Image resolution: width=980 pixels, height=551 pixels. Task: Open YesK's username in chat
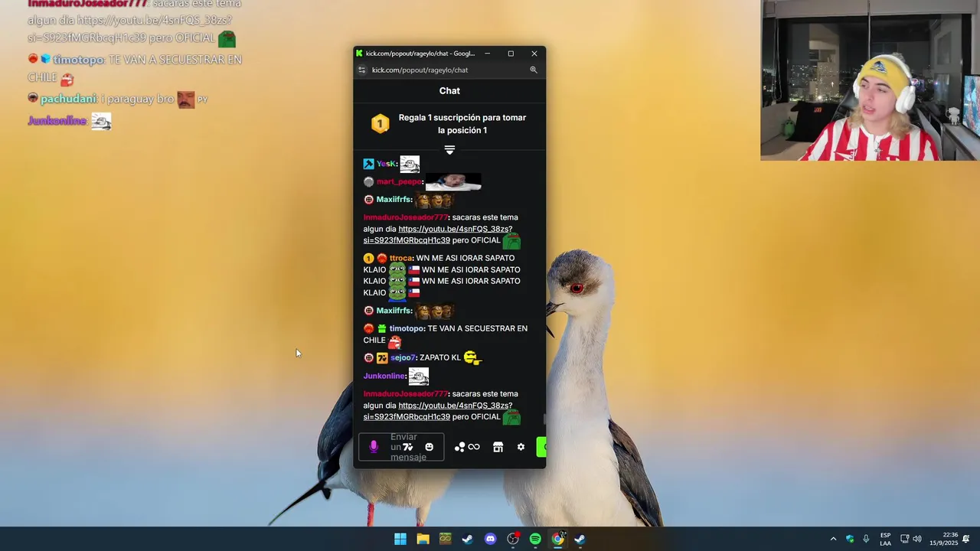point(387,164)
